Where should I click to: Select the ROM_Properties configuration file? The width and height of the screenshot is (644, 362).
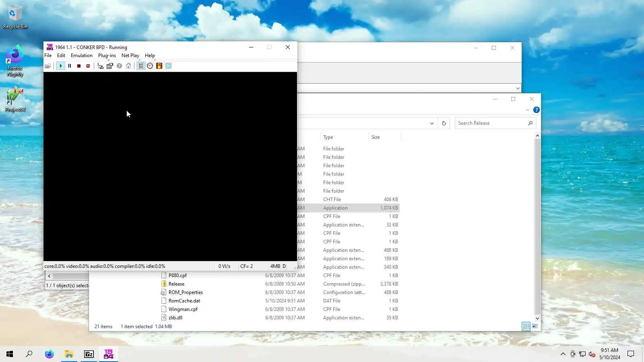point(186,292)
